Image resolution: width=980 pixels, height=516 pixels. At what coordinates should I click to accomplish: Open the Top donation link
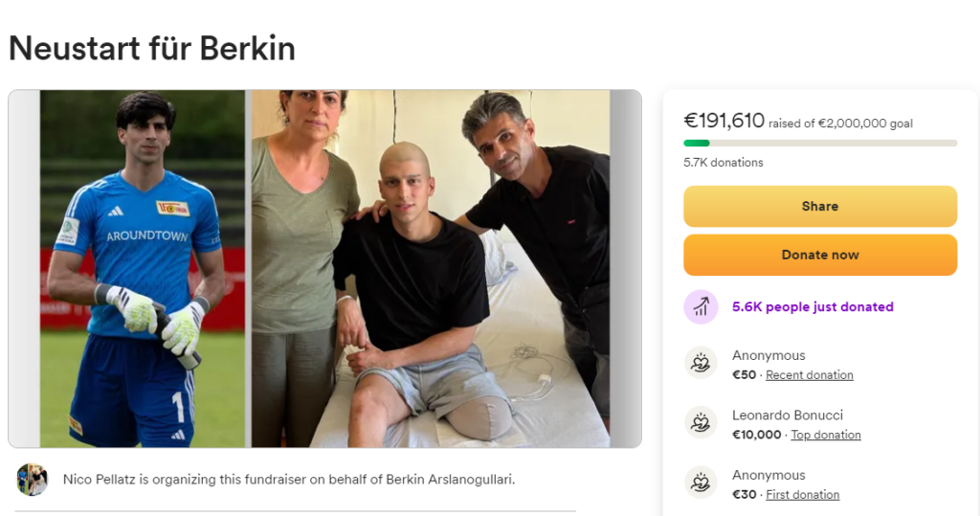pyautogui.click(x=826, y=435)
